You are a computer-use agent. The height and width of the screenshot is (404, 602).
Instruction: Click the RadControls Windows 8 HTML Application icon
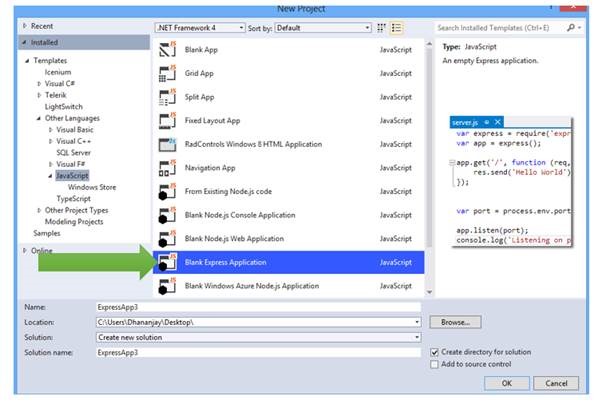click(x=167, y=145)
